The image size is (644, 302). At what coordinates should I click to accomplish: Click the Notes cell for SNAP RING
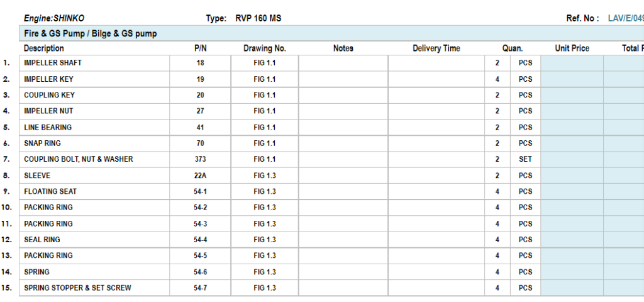(x=343, y=143)
